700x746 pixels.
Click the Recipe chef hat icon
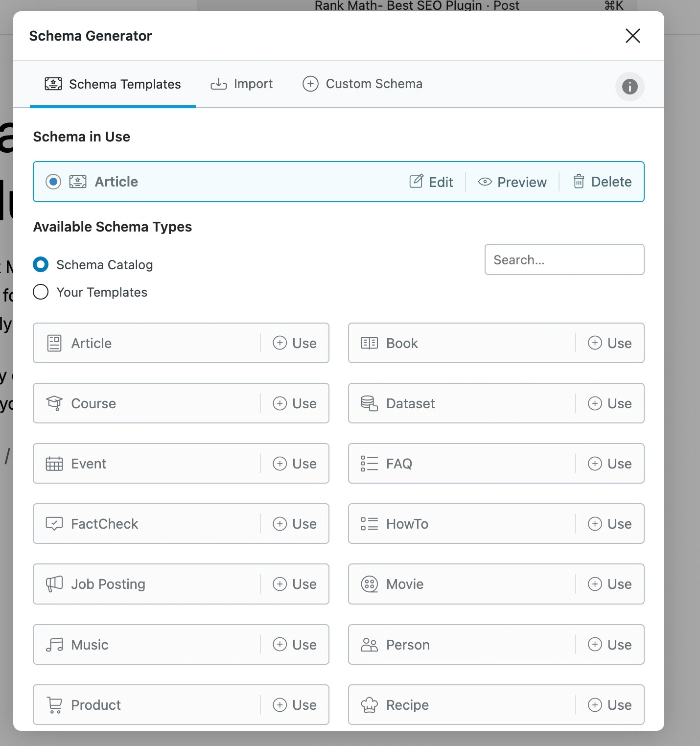tap(369, 705)
